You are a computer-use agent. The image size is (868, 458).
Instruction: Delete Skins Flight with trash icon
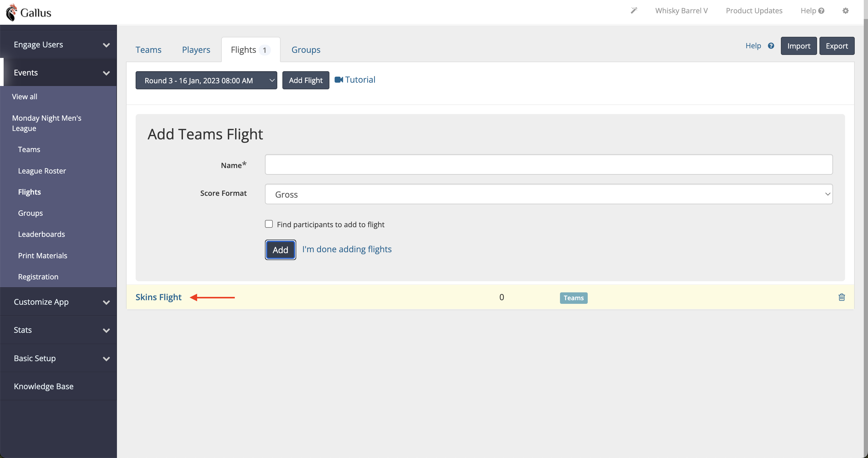(842, 297)
